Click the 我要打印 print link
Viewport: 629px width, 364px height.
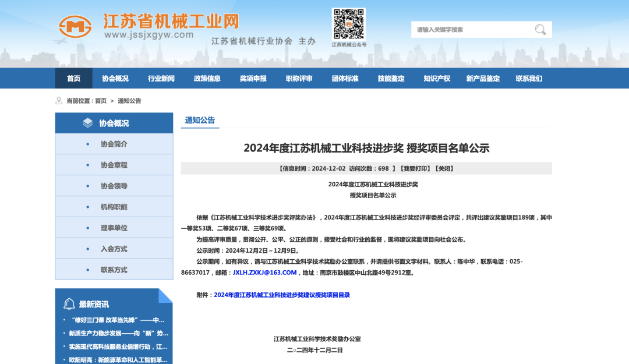click(x=415, y=168)
